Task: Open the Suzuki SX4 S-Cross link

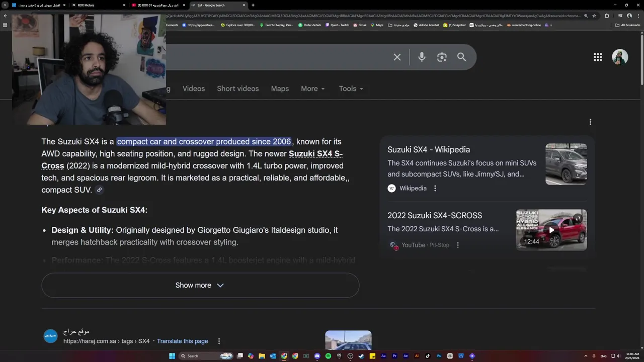Action: 192,159
